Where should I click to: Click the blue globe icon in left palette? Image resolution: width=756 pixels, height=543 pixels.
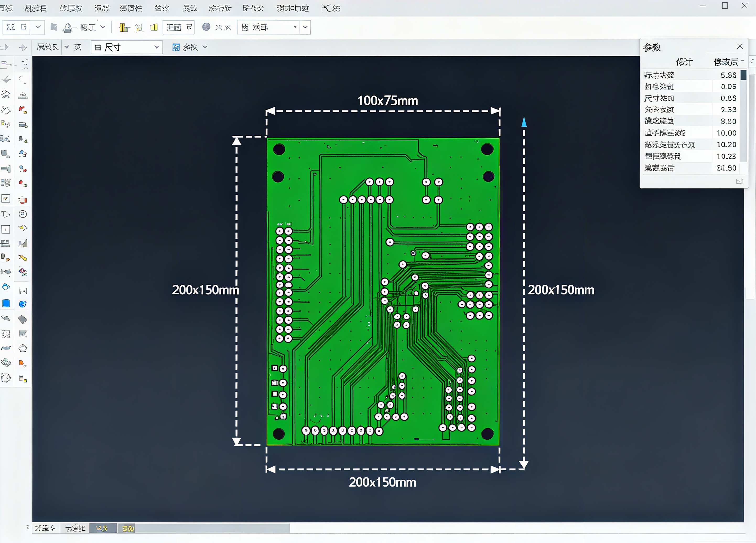23,304
